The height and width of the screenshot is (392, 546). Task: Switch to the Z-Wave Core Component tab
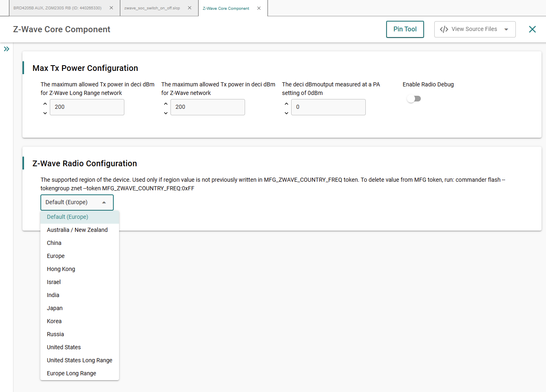(x=226, y=7)
